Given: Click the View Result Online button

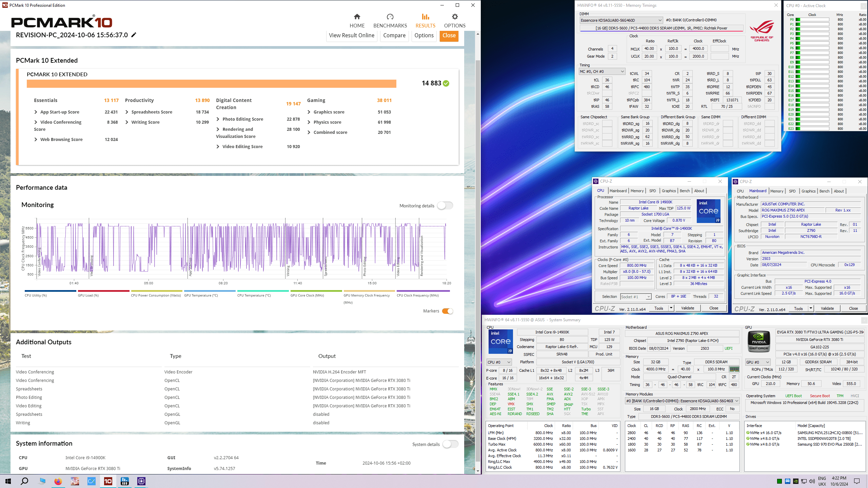Looking at the screenshot, I should coord(352,36).
